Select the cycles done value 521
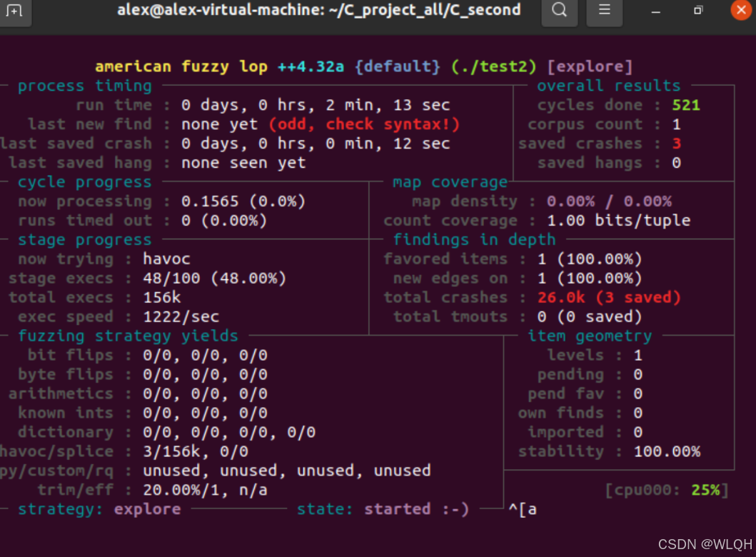The image size is (756, 557). 686,105
